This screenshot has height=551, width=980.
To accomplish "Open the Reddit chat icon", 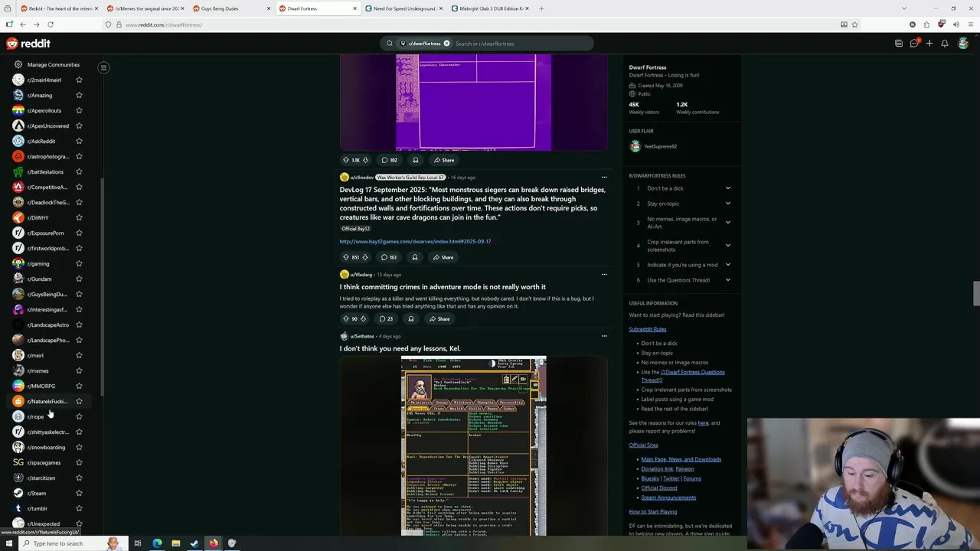I will click(x=913, y=44).
